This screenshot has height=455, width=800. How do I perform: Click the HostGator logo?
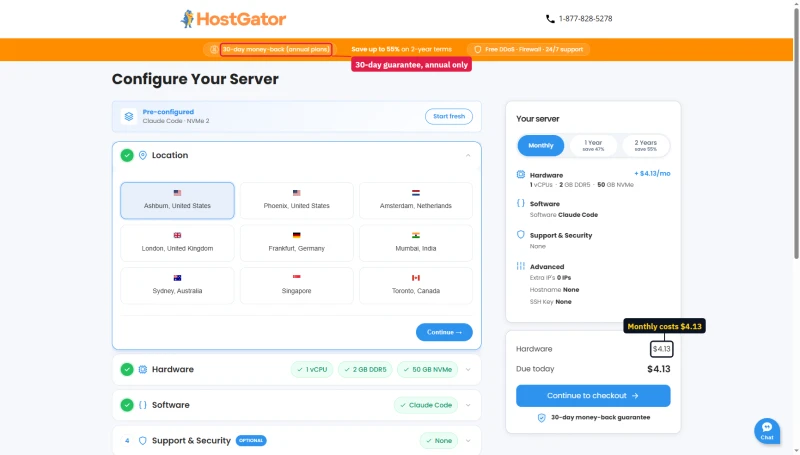coord(233,19)
